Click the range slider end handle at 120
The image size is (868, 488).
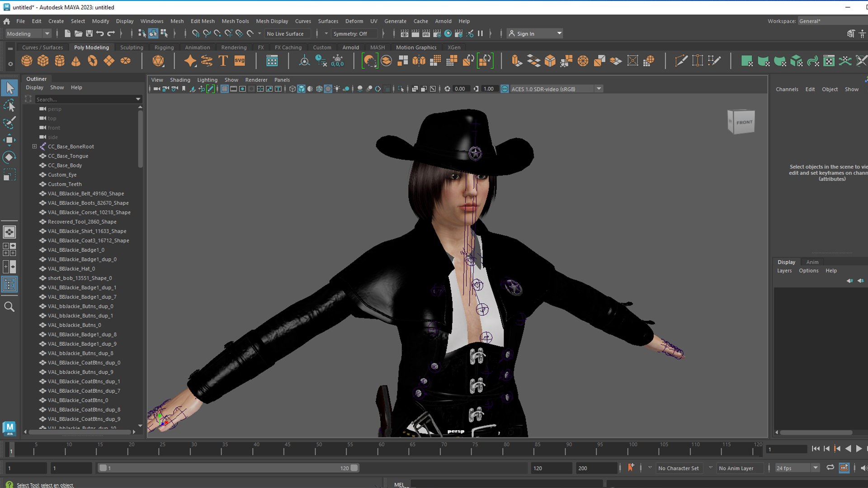(354, 468)
